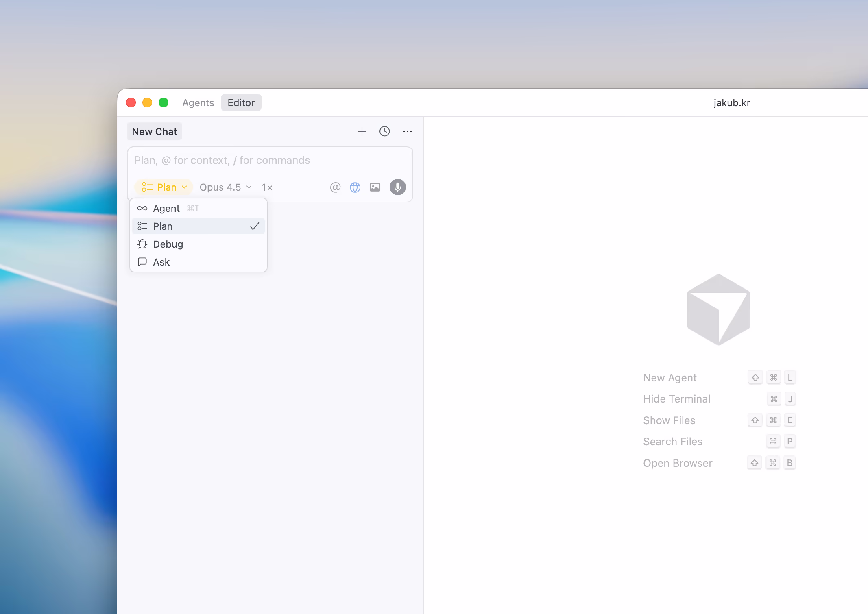
Task: Select the Editor tab
Action: pos(241,102)
